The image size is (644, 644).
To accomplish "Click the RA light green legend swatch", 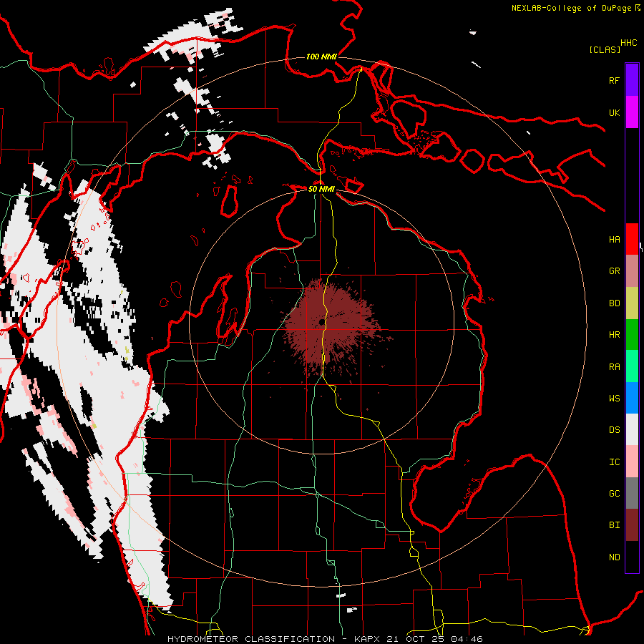I will pos(632,366).
